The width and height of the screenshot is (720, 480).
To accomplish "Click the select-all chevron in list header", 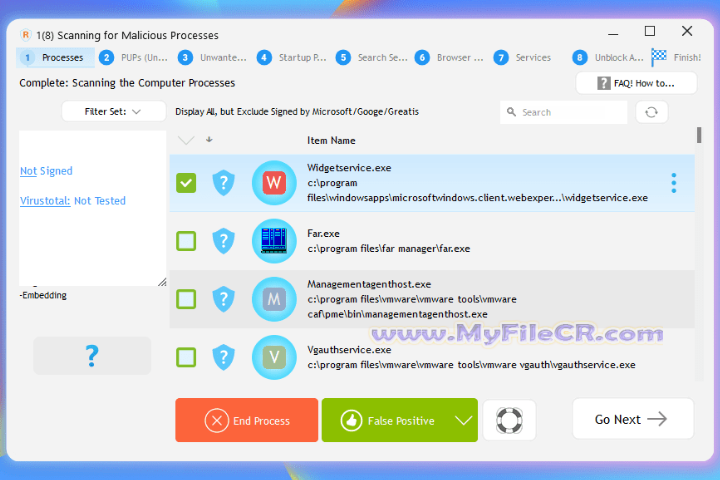I will coord(186,140).
